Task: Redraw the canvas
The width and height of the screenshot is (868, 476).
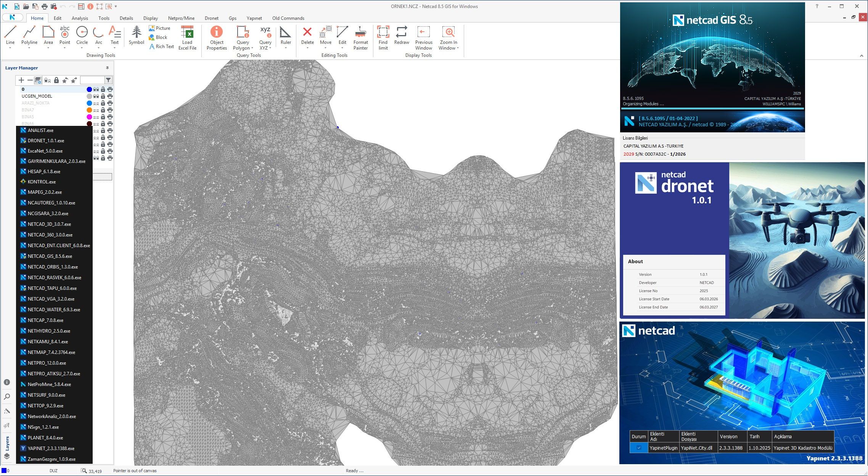Action: (x=402, y=35)
